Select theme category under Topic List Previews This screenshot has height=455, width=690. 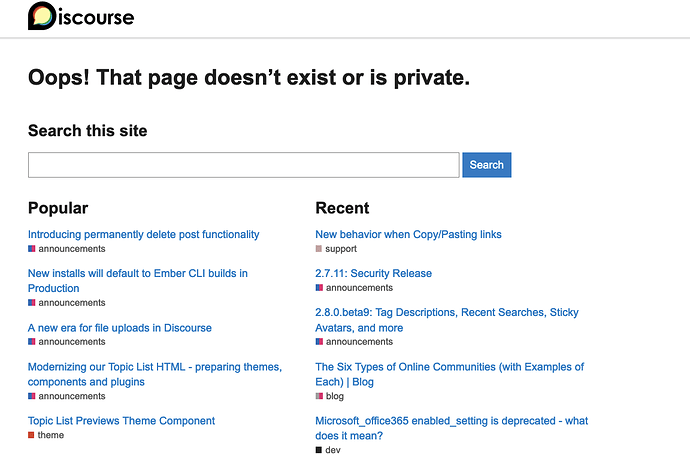click(46, 435)
